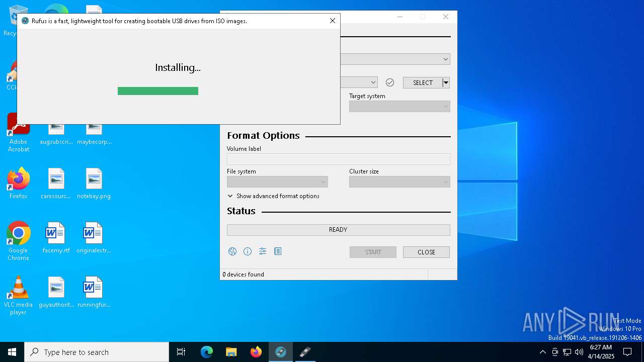Open Task View from the taskbar
The height and width of the screenshot is (362, 644).
click(181, 352)
